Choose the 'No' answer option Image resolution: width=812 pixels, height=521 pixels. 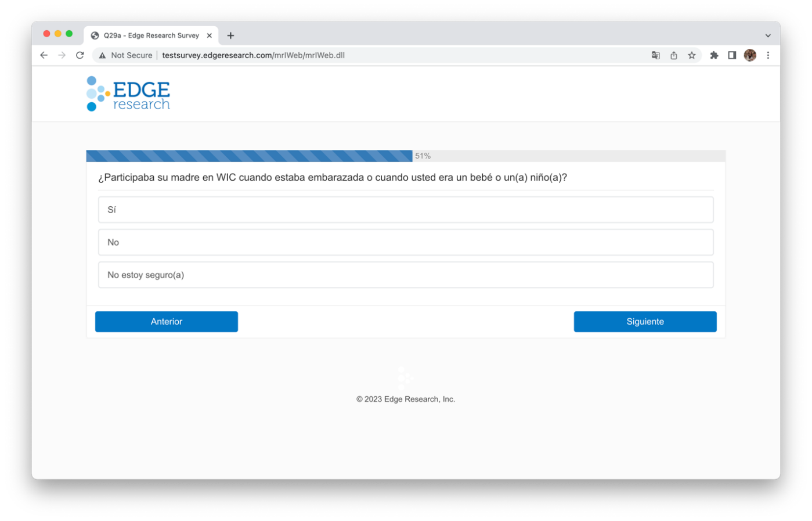click(406, 242)
